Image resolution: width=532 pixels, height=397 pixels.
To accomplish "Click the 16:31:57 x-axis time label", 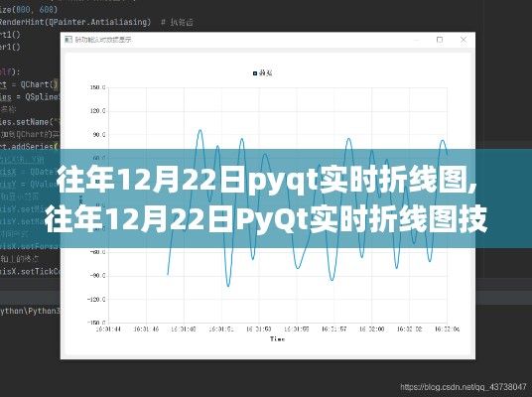I will click(x=333, y=329).
